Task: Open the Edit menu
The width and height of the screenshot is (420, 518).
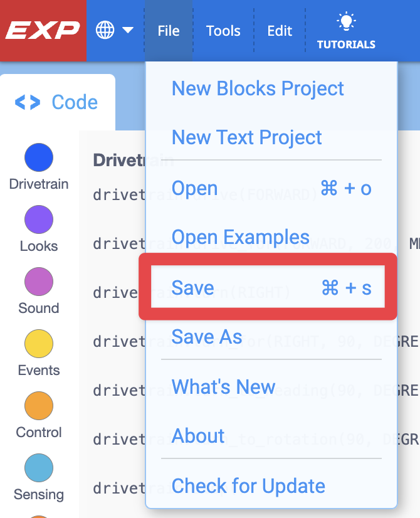Action: 280,30
